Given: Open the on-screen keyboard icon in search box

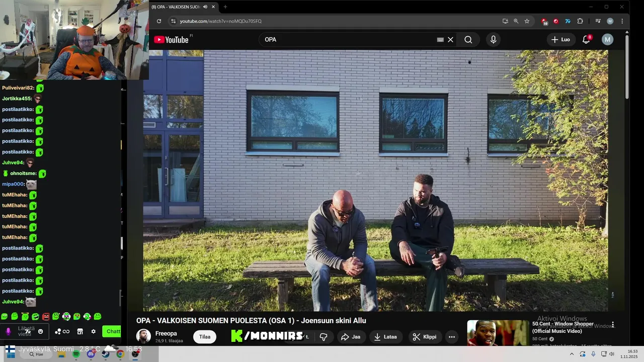Looking at the screenshot, I should click(x=440, y=40).
